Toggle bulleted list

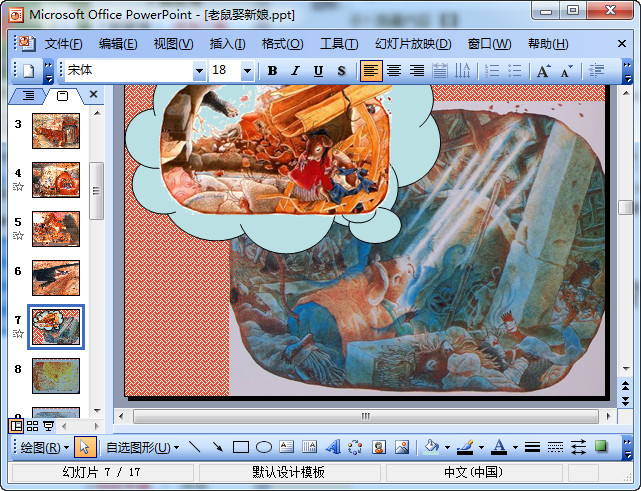click(515, 71)
